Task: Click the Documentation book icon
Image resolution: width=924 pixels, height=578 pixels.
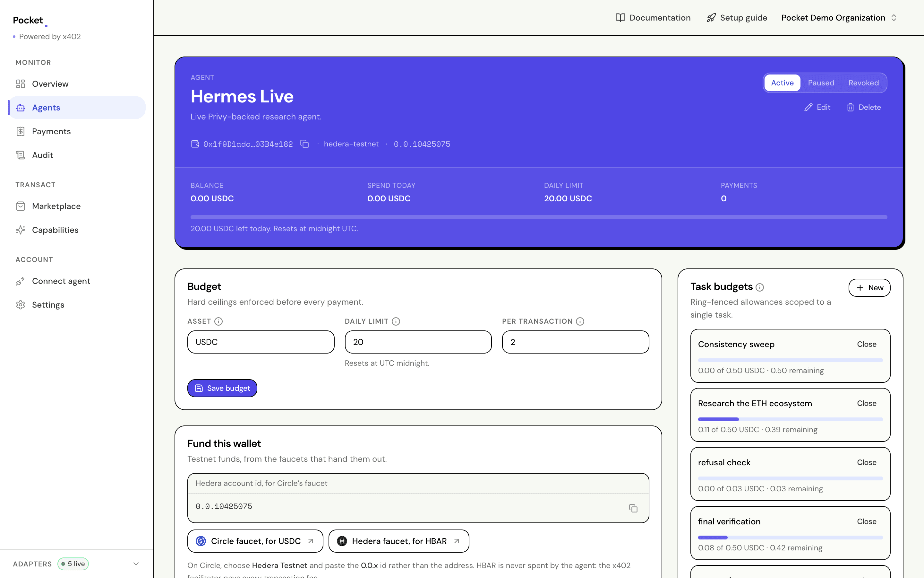Action: click(x=620, y=18)
